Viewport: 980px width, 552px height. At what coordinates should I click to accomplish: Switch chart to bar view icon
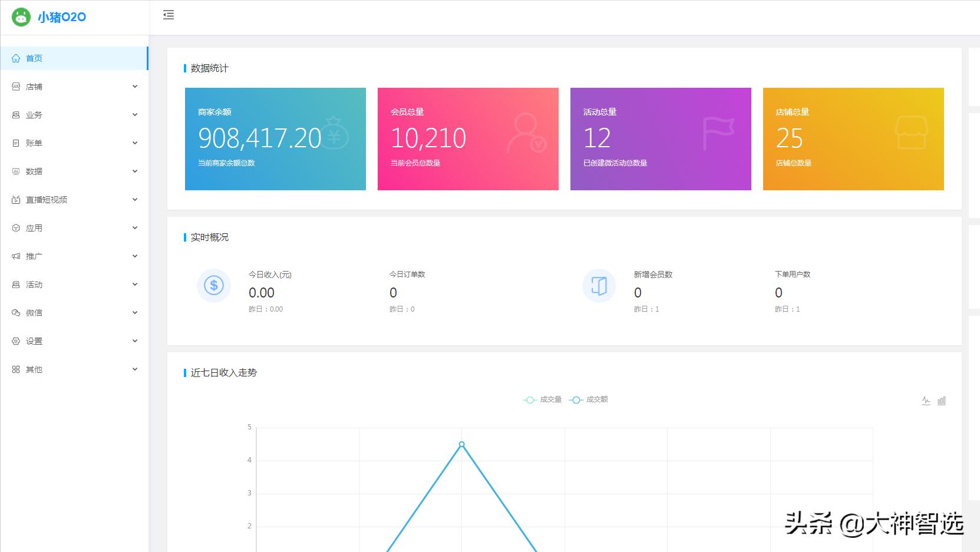click(942, 401)
